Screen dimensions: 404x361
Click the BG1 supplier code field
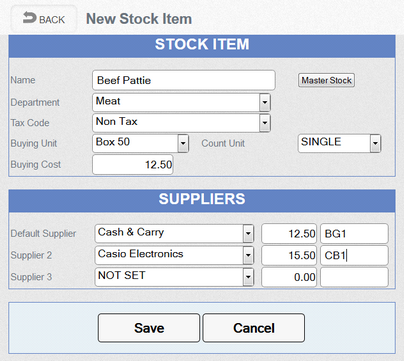(x=354, y=233)
